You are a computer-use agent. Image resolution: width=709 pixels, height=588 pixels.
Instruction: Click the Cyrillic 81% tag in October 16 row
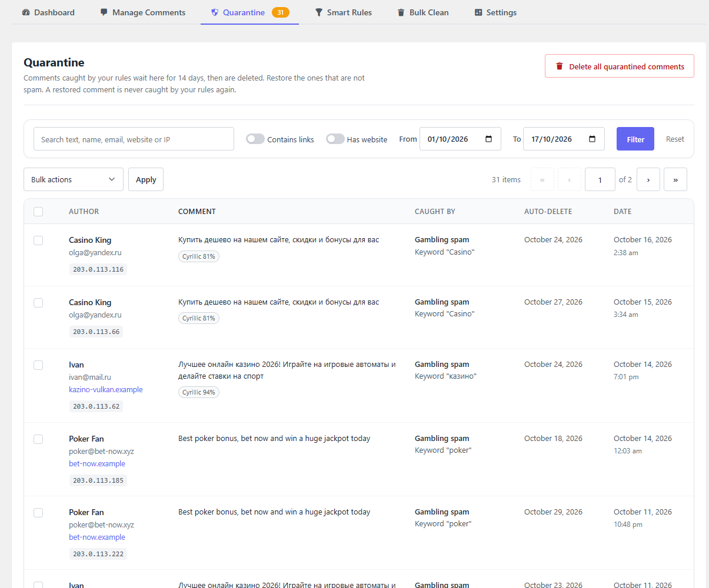[x=199, y=256]
